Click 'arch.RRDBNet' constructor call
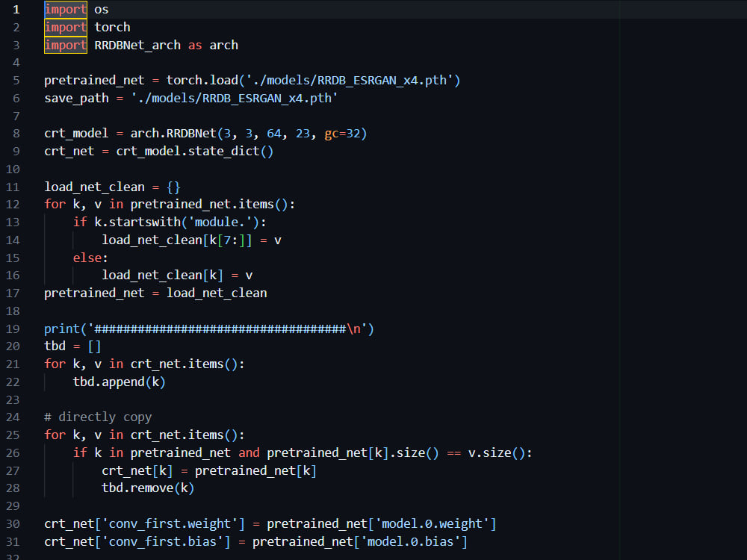The width and height of the screenshot is (747, 560). (x=173, y=134)
